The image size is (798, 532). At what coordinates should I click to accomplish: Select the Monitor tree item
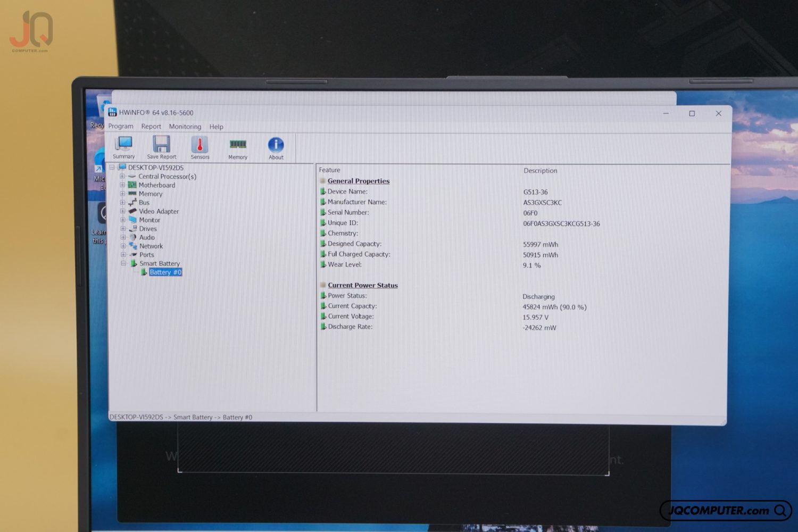tap(149, 220)
